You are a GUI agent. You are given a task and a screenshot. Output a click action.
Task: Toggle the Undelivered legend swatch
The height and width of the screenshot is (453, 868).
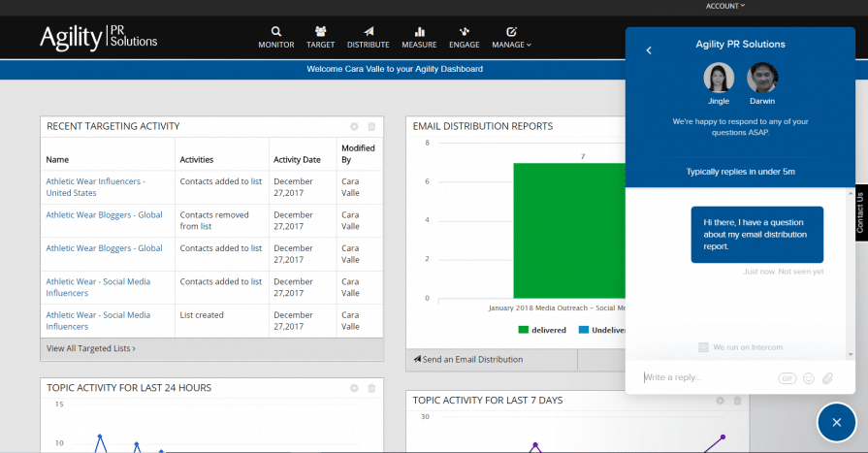[584, 330]
